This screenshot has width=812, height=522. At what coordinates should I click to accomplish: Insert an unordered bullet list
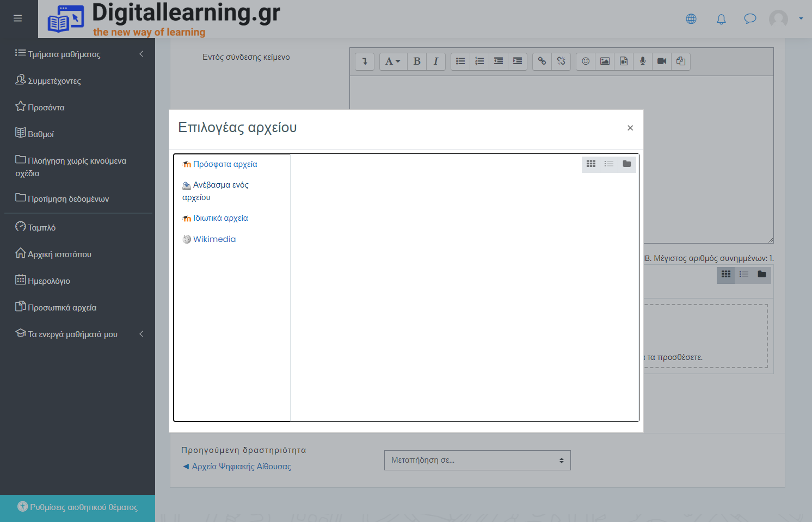tap(460, 61)
